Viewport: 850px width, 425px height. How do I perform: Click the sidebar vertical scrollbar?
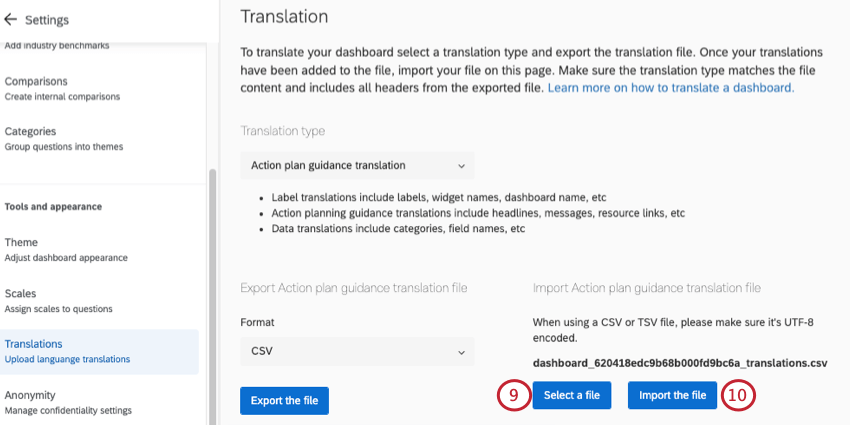pyautogui.click(x=212, y=290)
